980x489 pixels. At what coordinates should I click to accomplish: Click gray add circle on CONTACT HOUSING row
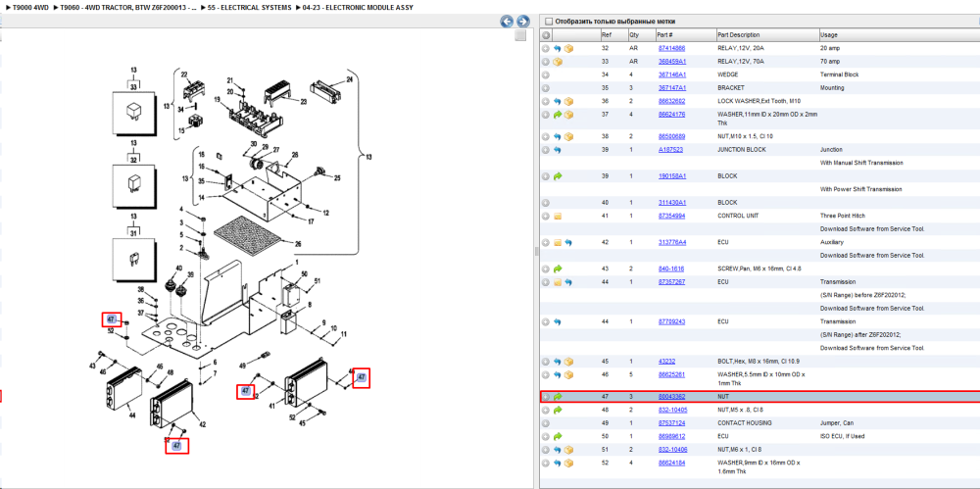pos(546,422)
